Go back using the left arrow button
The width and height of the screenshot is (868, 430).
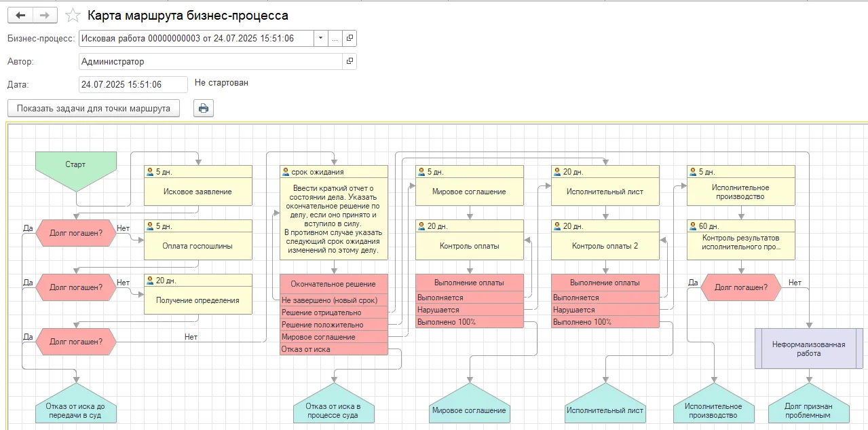coord(20,15)
